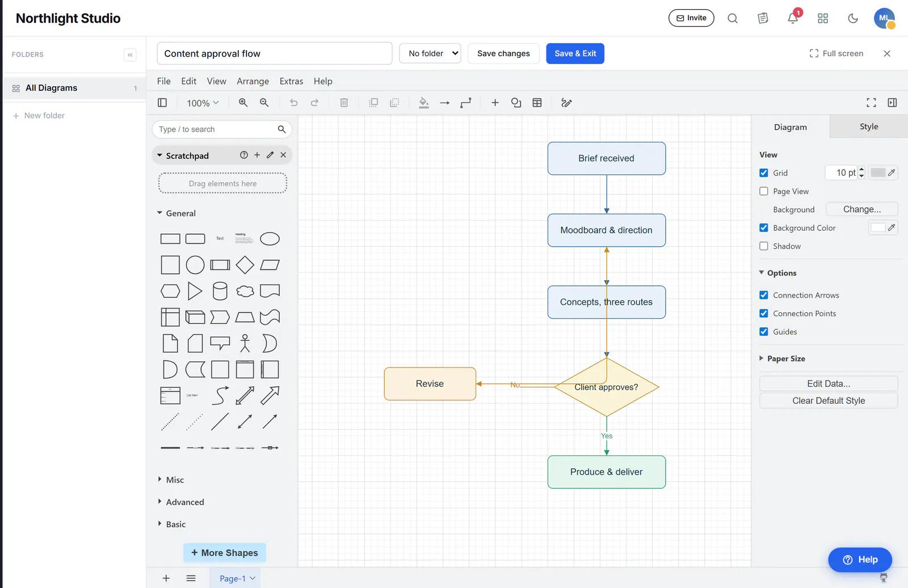
Task: Click the trash delete icon
Action: tap(344, 103)
